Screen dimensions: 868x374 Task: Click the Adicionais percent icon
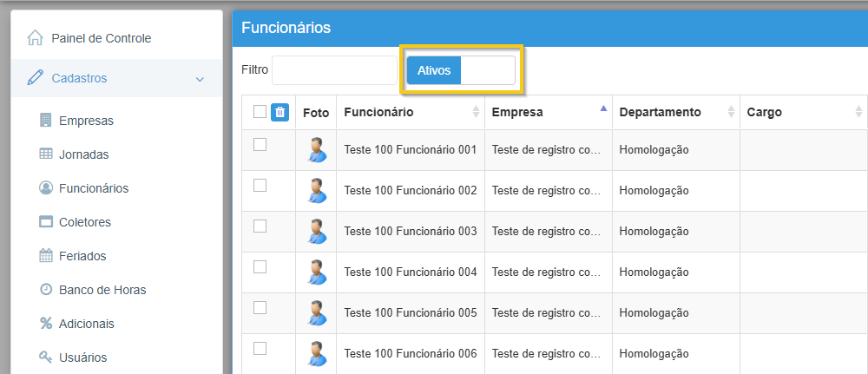[46, 324]
